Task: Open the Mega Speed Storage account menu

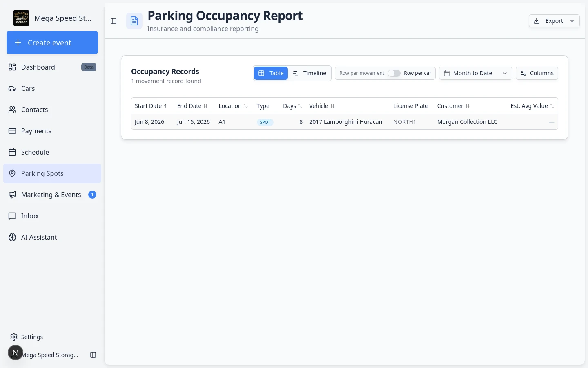Action: 50,355
